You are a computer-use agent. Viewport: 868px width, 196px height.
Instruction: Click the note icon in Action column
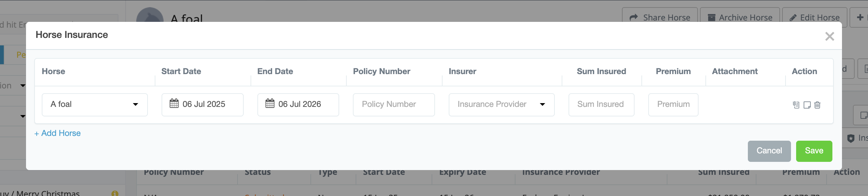pyautogui.click(x=807, y=105)
